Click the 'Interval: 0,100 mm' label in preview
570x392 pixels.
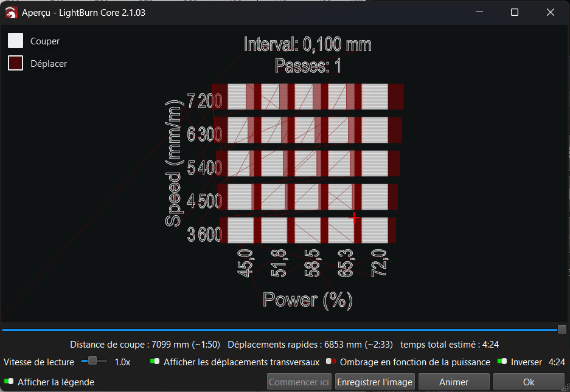click(308, 45)
